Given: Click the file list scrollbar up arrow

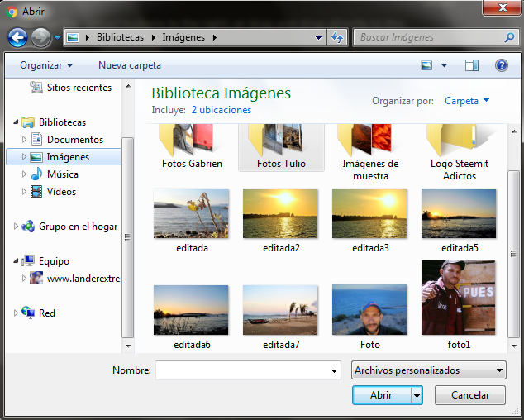Looking at the screenshot, I should [x=513, y=131].
